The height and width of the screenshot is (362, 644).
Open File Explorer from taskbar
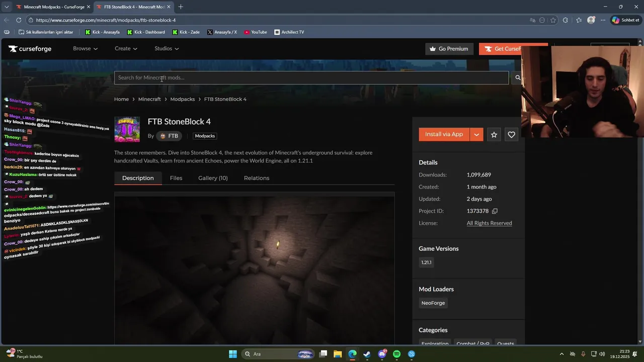pos(338,354)
